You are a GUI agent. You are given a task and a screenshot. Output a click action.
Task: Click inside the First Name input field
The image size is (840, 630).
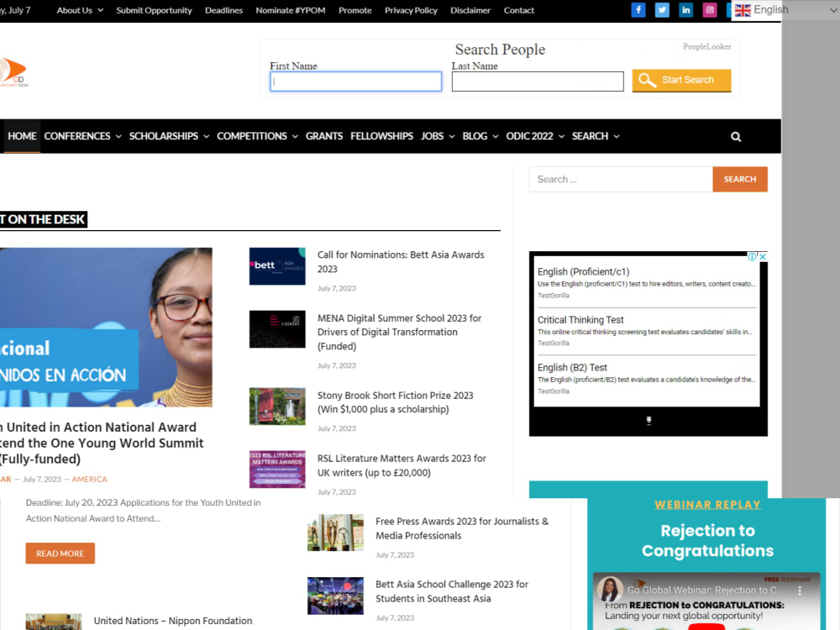(355, 81)
